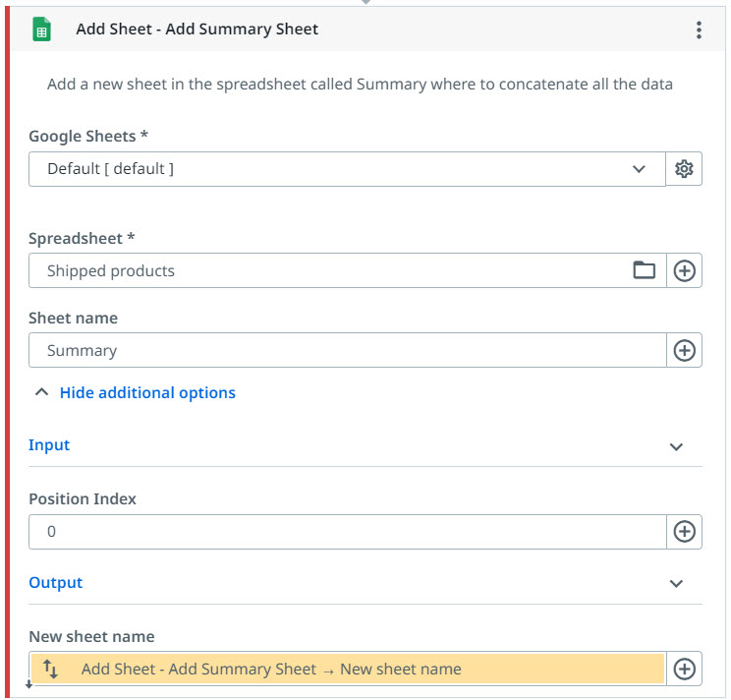Click the plus button beside Position Index
Viewport: 731px width, 700px height.
click(685, 532)
